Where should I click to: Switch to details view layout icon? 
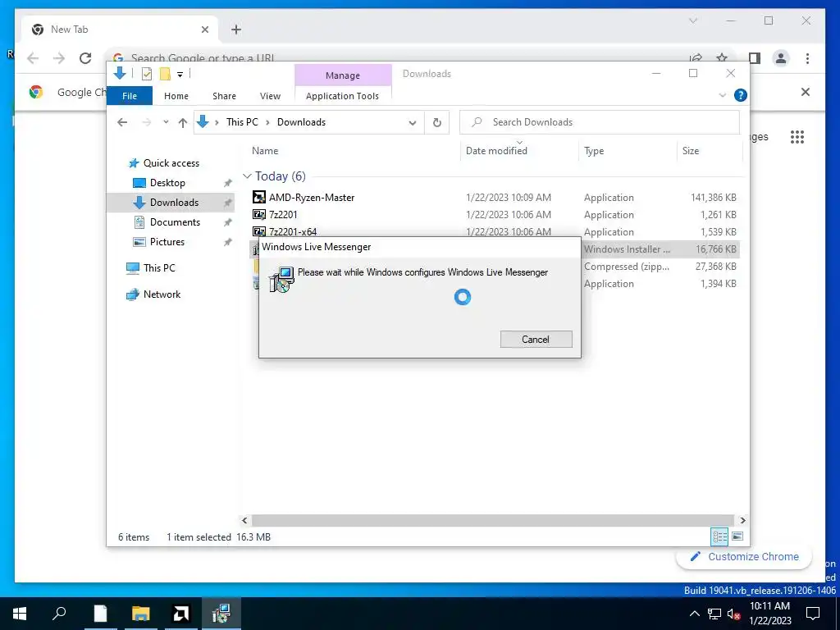click(x=719, y=536)
